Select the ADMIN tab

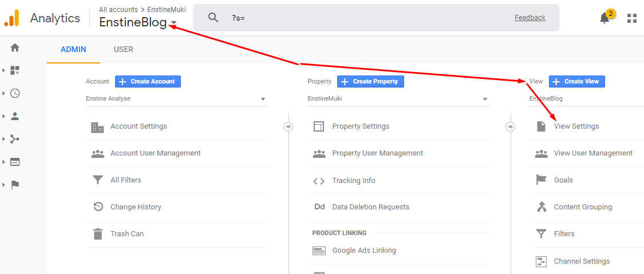(73, 50)
